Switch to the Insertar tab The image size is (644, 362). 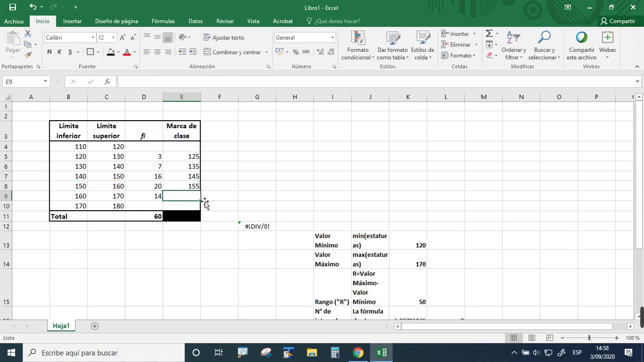pos(72,21)
